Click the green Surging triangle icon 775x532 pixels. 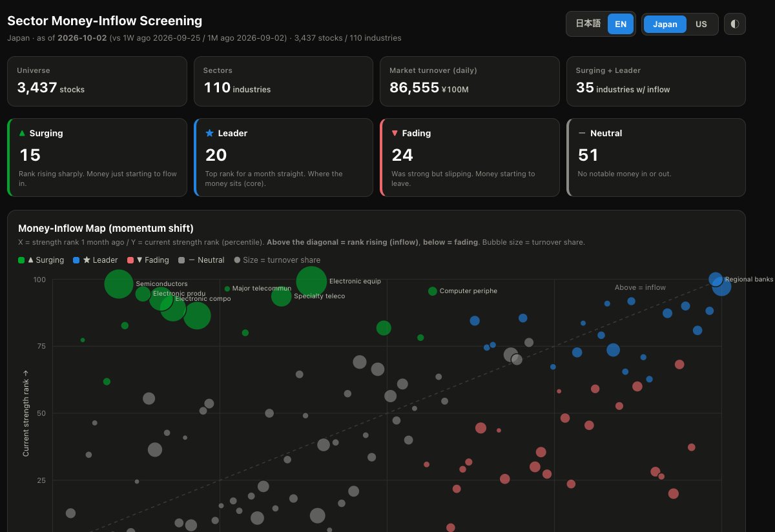(x=22, y=133)
